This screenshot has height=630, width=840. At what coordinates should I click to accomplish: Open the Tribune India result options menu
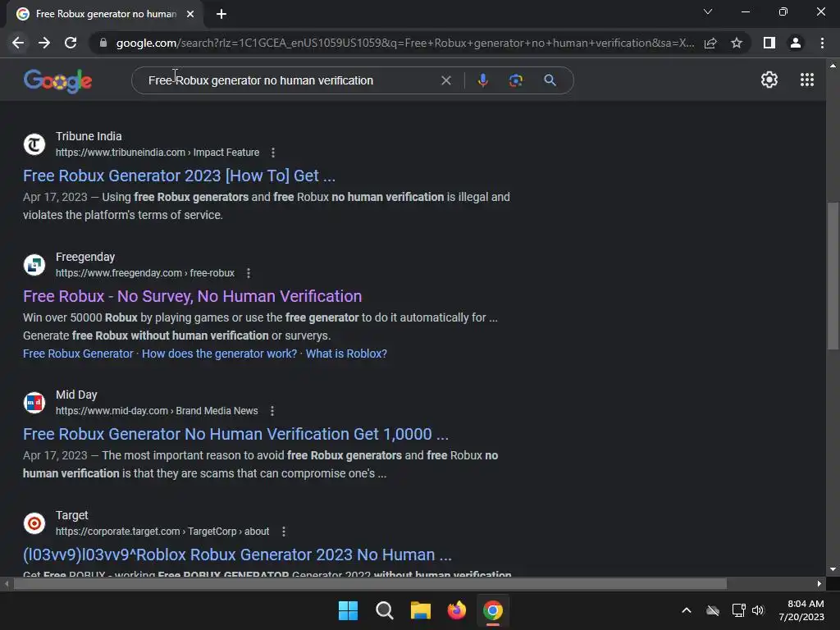(x=273, y=153)
